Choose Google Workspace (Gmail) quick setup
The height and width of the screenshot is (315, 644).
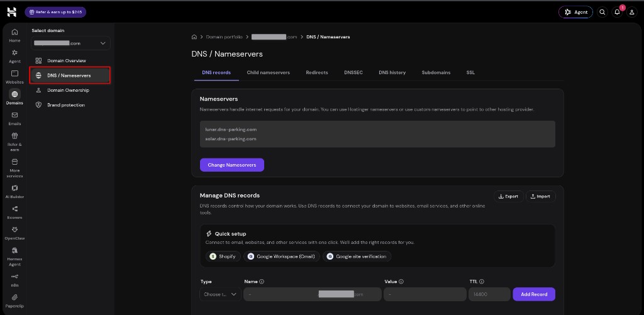click(x=282, y=257)
